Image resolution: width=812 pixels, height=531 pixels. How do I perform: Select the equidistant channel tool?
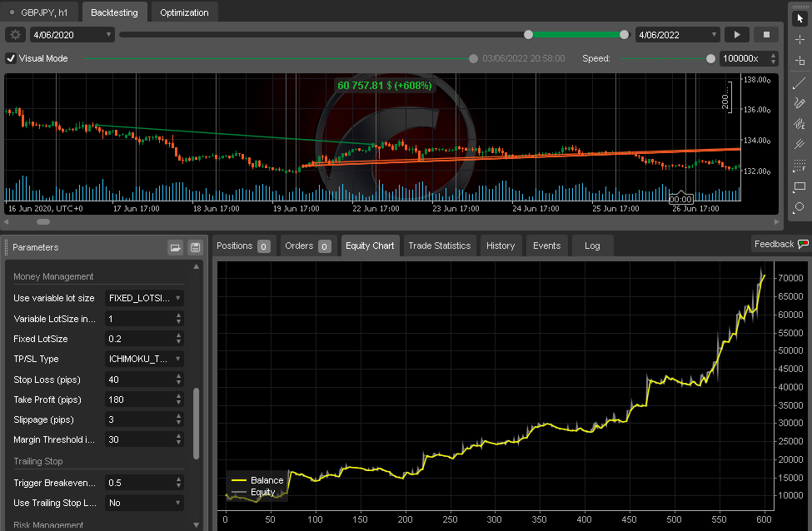click(800, 124)
